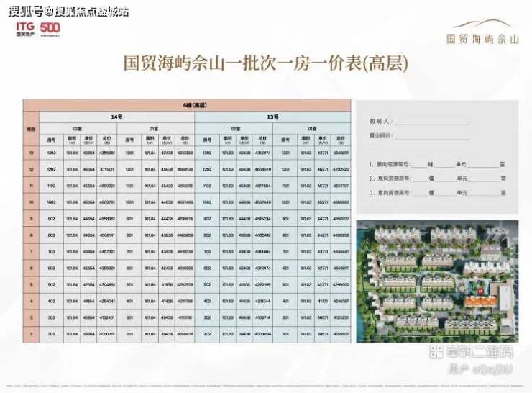Select room 1102 in 14号 block
Viewport: 532px width, 393px height.
tap(52, 186)
